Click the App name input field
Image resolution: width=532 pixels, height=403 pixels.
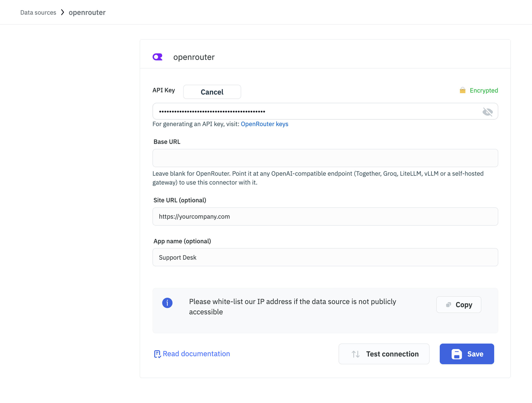[325, 257]
